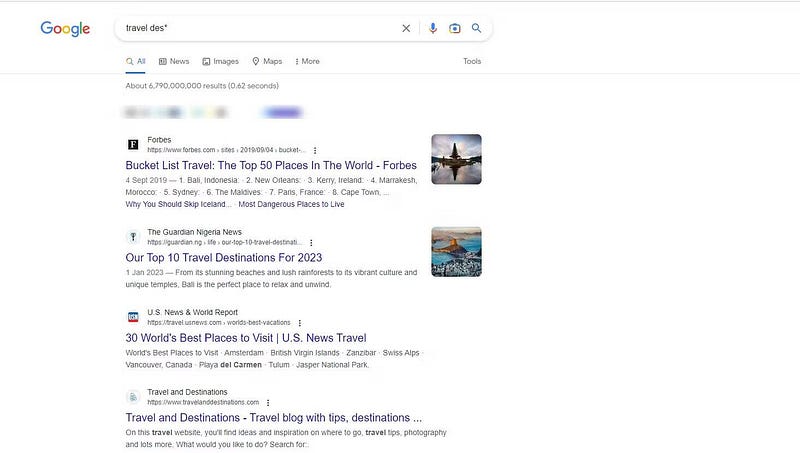Viewport: 800px width, 453px height.
Task: Focus the search input containing travel des*
Action: coord(260,28)
